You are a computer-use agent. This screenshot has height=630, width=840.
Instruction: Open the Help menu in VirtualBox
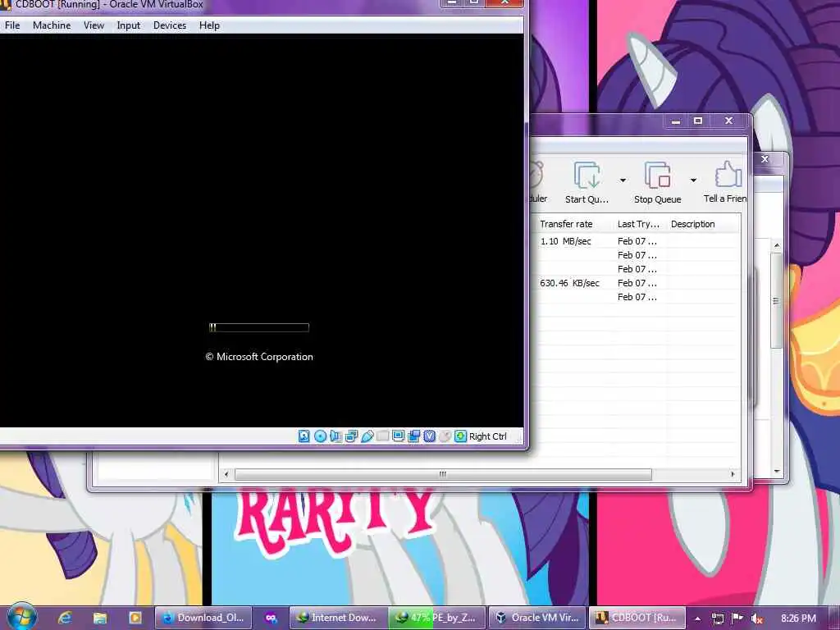tap(209, 25)
